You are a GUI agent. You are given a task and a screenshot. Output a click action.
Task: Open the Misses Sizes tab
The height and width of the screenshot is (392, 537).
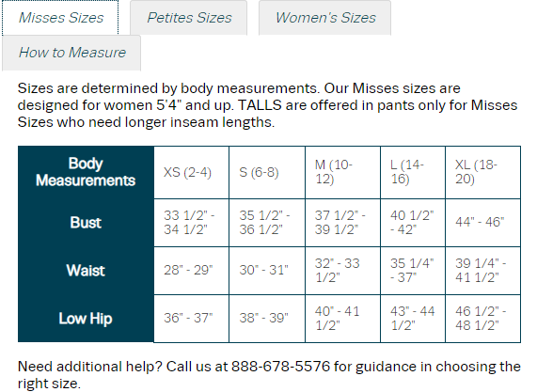point(60,18)
